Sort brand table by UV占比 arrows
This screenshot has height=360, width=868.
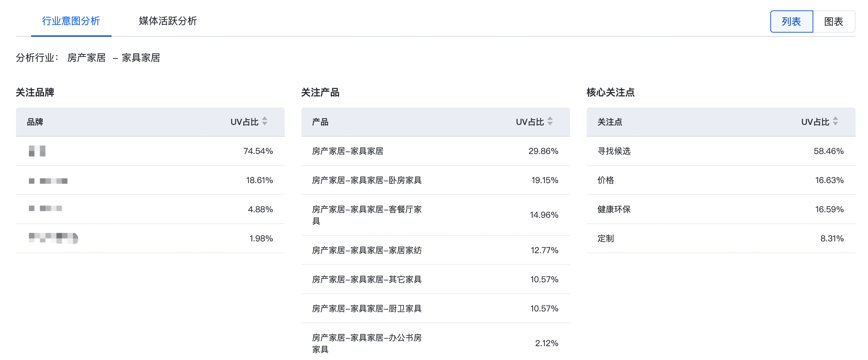coord(265,121)
